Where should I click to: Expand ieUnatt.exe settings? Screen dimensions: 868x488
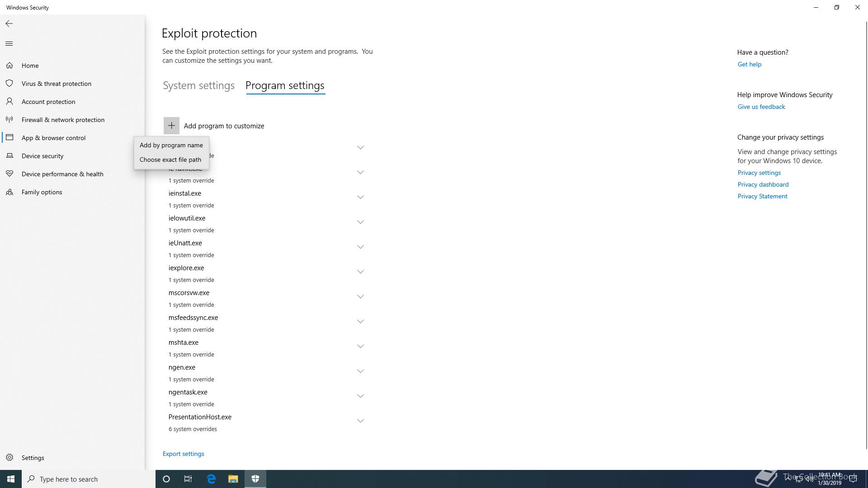pyautogui.click(x=360, y=247)
